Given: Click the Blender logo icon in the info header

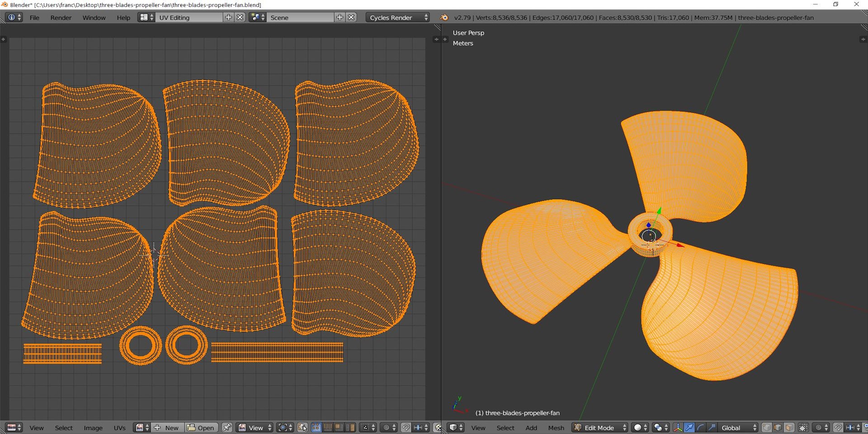Looking at the screenshot, I should 444,18.
